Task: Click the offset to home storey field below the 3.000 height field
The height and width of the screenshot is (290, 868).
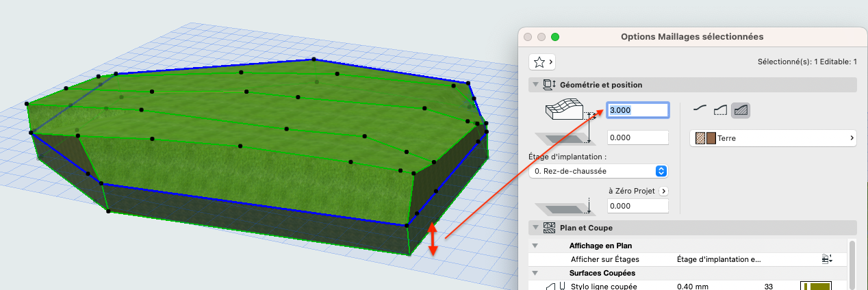Action: (637, 137)
